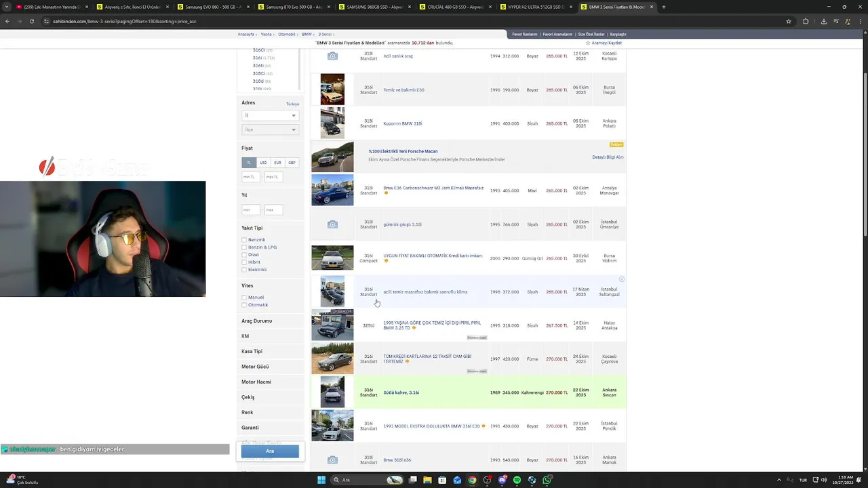This screenshot has height=488, width=868.
Task: Switch price currency to GBP
Action: pos(292,163)
